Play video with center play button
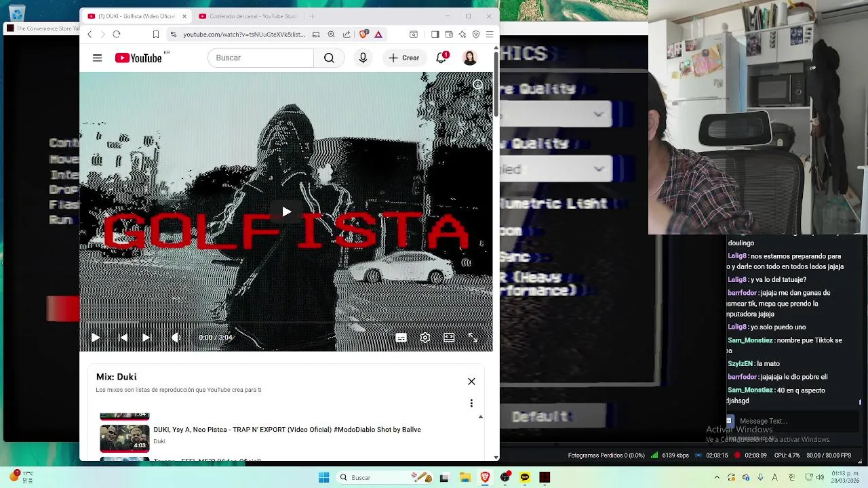The width and height of the screenshot is (868, 488). (286, 212)
